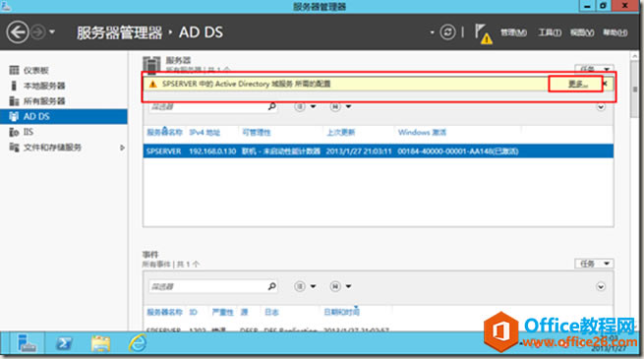Screen dimensions: 644x359
Task: Select the SPSERVER row in servers list
Action: (x=379, y=151)
